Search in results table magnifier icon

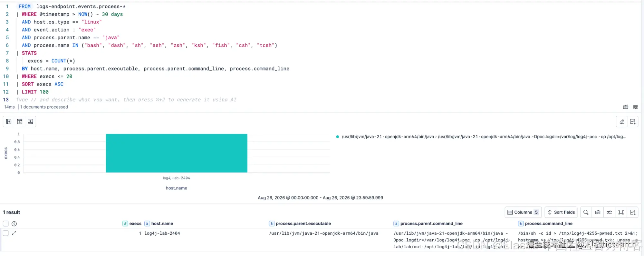pos(586,212)
